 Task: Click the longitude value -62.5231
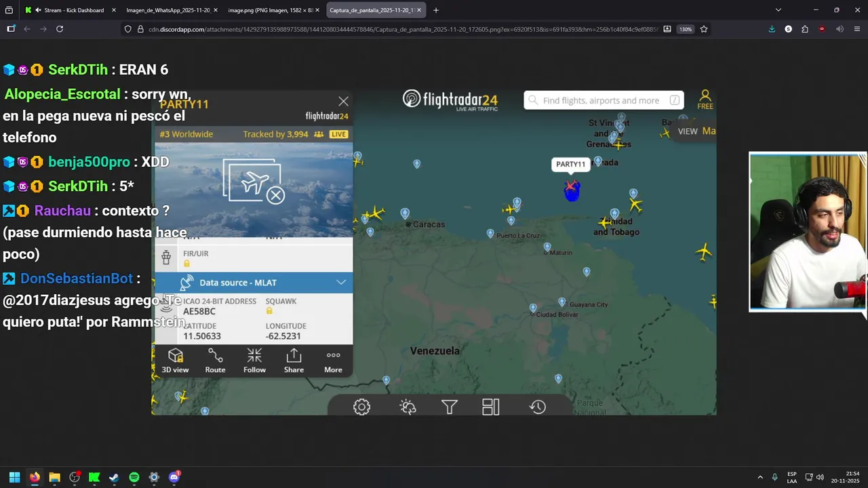click(x=283, y=336)
